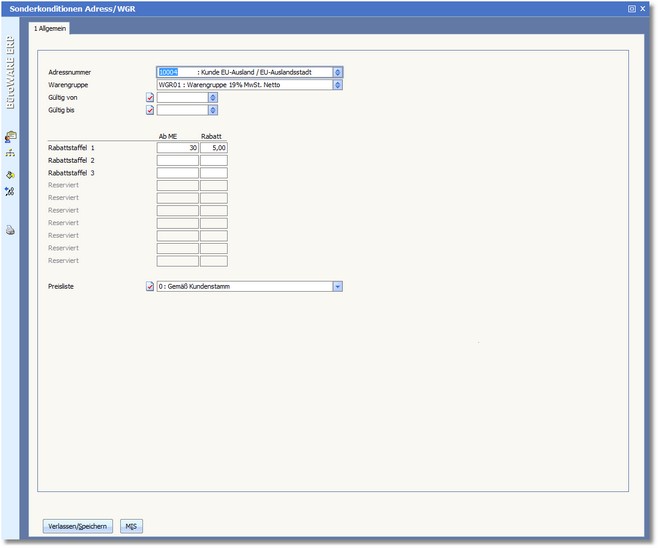Toggle the Gültig bis checkbox
This screenshot has height=548, width=658.
coord(150,111)
